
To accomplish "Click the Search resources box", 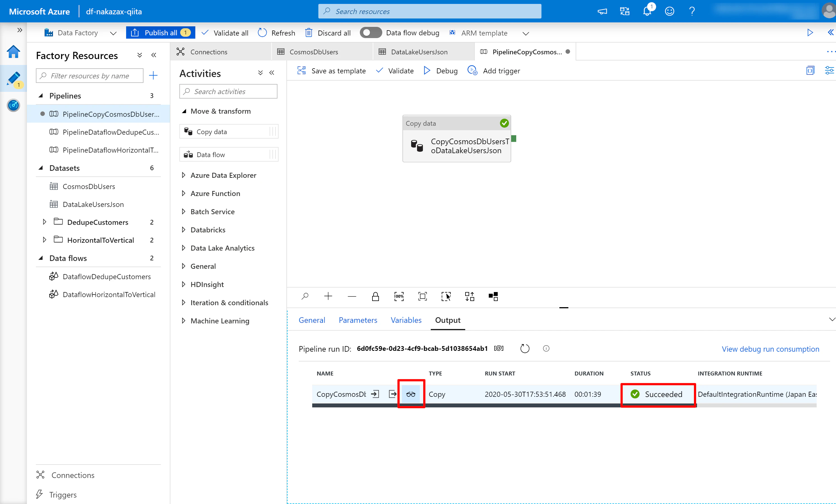I will [430, 11].
